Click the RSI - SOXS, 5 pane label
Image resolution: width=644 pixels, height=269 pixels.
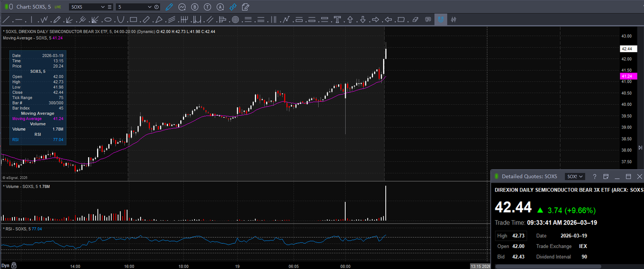pyautogui.click(x=17, y=229)
